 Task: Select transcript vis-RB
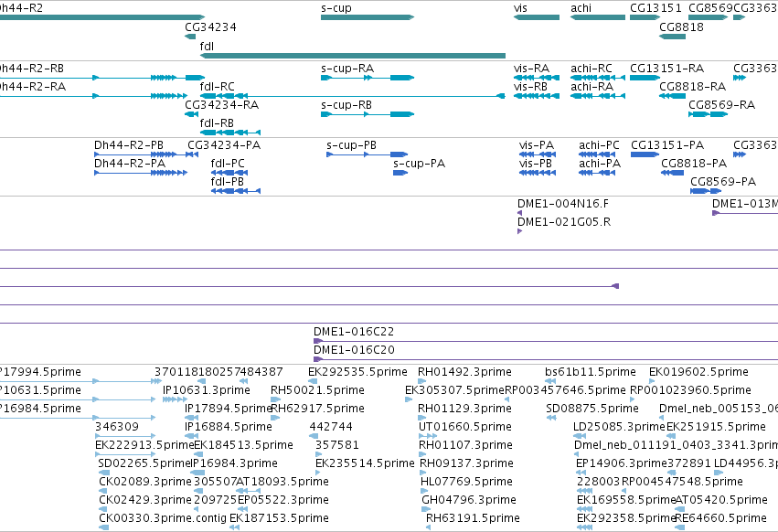tap(537, 96)
